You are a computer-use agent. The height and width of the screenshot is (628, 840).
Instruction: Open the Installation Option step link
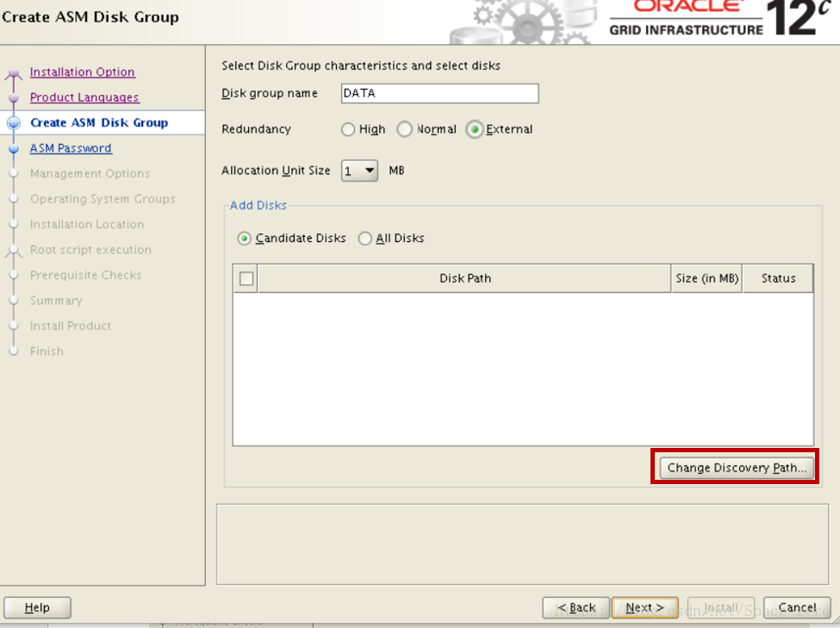tap(82, 72)
